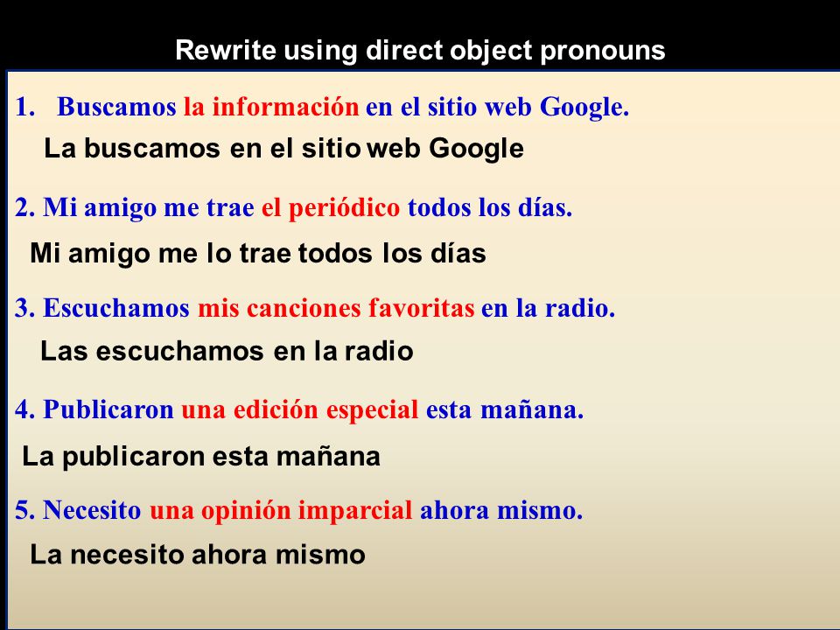Click the answer 'La buscamos en el sitio web Google'

click(283, 149)
